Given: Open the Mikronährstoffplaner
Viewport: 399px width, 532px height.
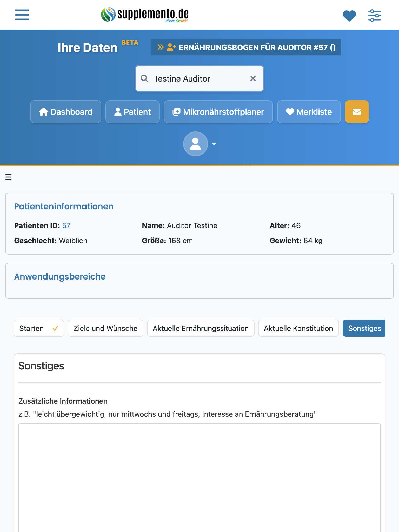Looking at the screenshot, I should point(218,112).
